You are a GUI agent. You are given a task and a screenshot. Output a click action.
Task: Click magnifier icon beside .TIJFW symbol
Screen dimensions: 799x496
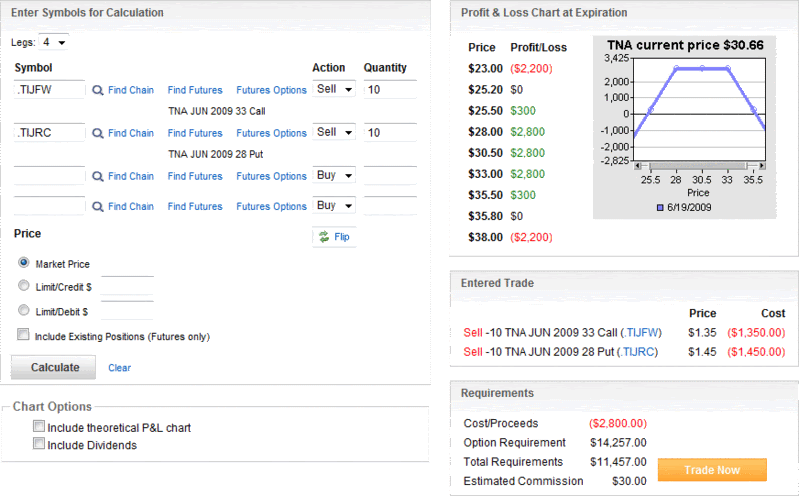(98, 90)
